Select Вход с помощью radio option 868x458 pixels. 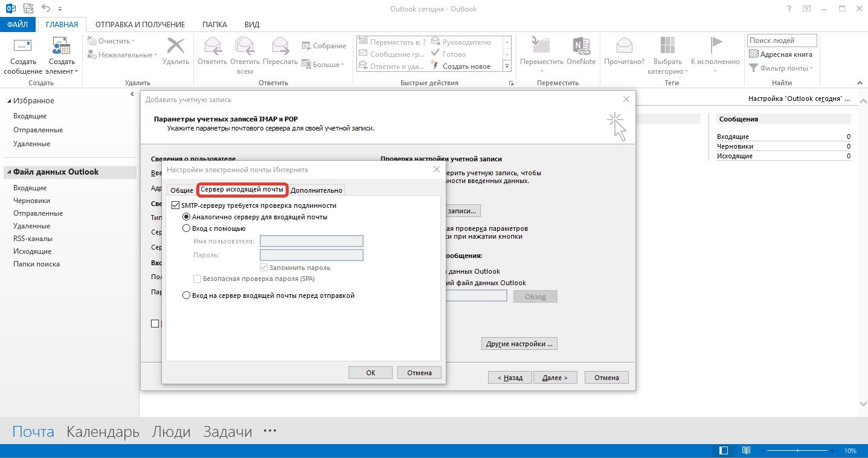(x=187, y=228)
